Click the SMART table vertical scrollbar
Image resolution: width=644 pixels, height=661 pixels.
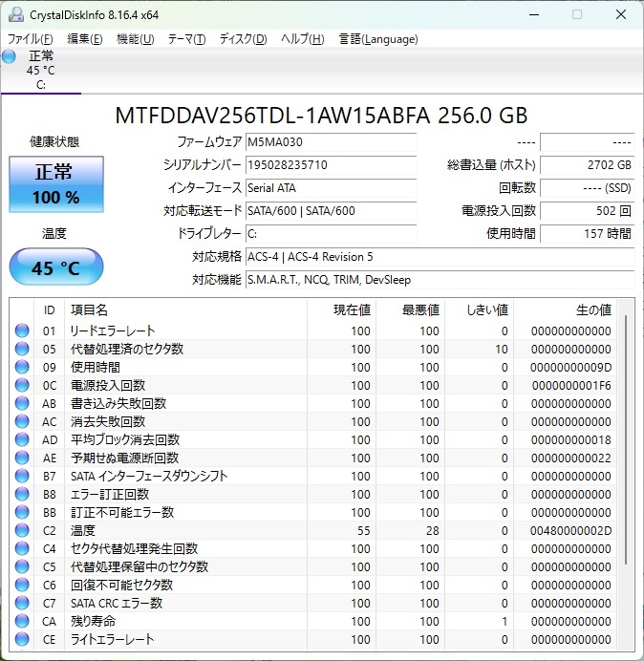(x=626, y=438)
